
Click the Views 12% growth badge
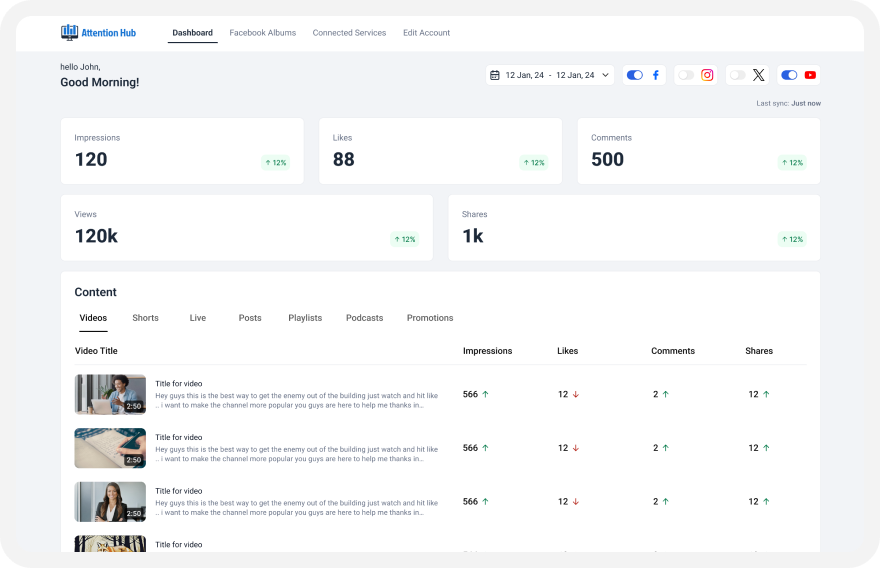pos(404,239)
